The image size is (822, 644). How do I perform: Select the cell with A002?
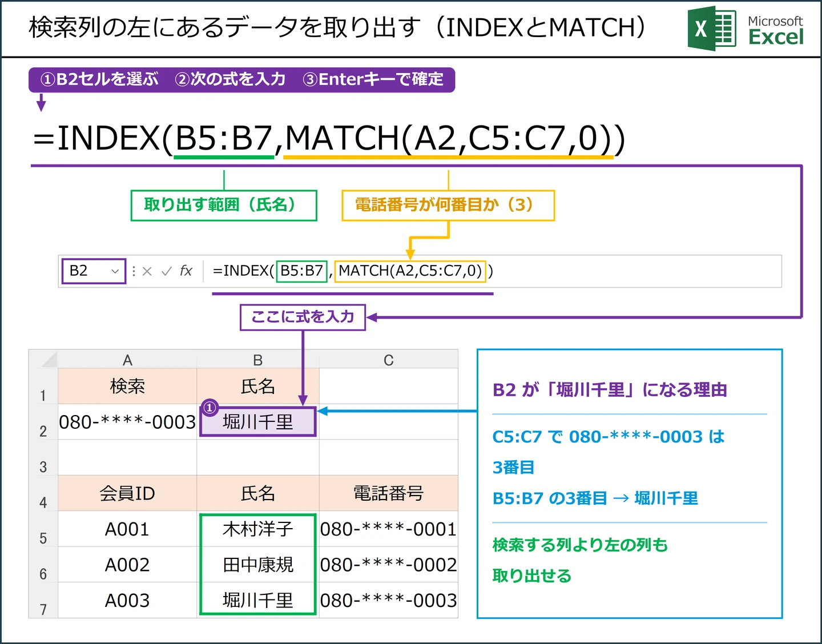point(127,565)
